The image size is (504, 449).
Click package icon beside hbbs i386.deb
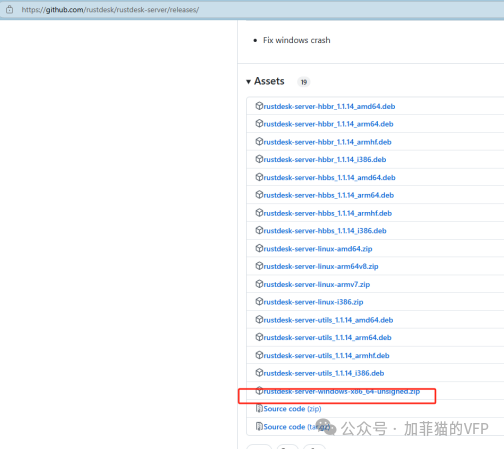pos(259,231)
